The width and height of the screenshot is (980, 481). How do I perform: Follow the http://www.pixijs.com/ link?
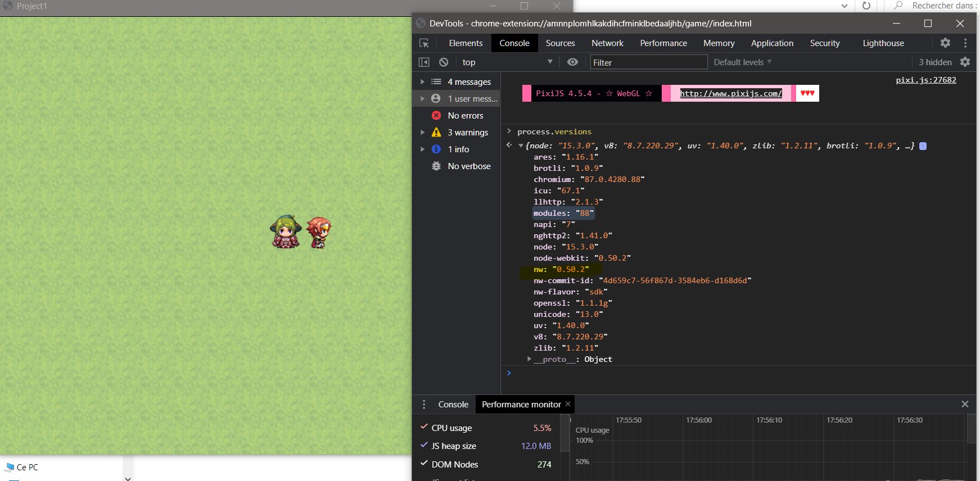[731, 93]
